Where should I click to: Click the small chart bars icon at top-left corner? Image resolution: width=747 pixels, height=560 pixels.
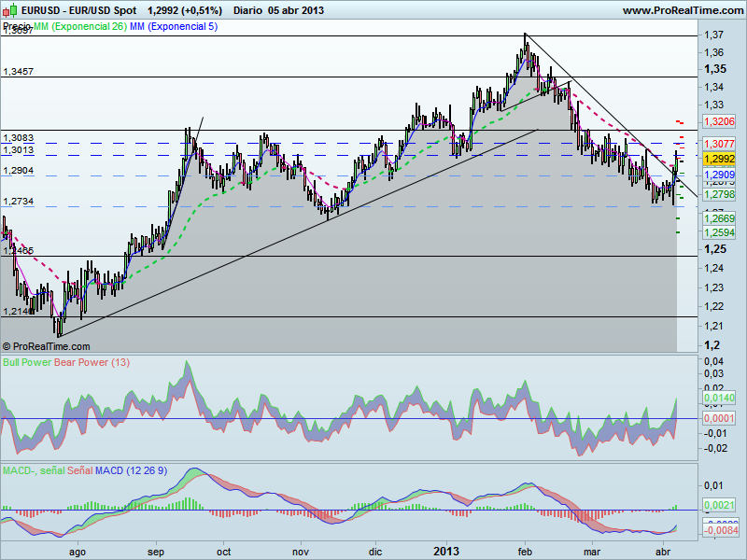pyautogui.click(x=7, y=10)
